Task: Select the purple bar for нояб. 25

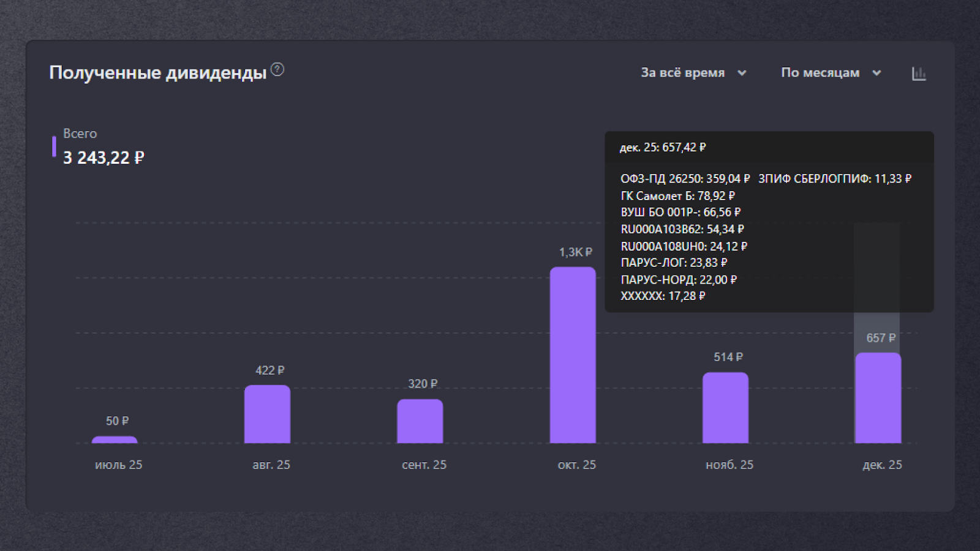Action: (x=725, y=408)
